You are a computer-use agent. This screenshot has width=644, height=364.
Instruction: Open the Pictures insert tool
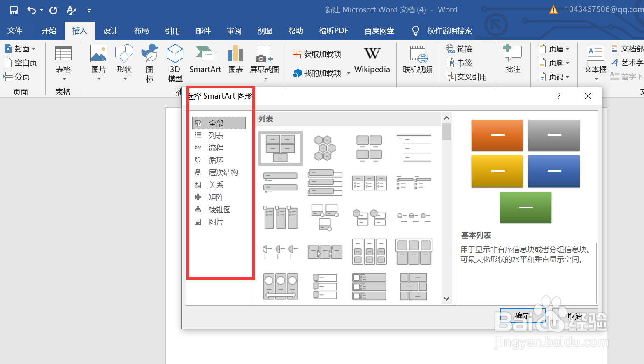(x=99, y=63)
